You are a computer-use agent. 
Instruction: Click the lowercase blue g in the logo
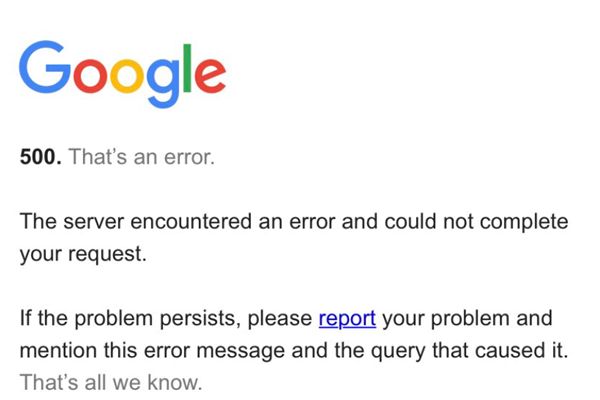pos(166,83)
